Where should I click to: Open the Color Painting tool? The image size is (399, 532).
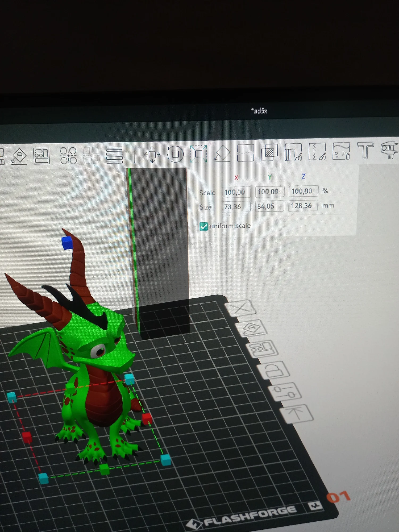click(341, 151)
